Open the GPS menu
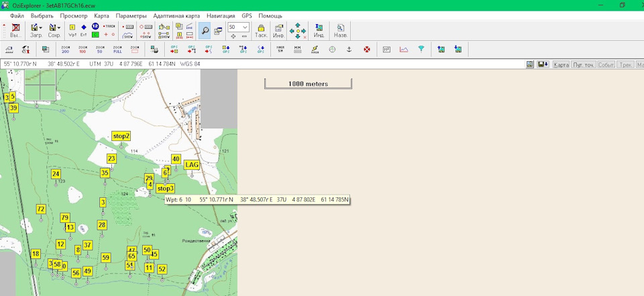Screen dimensions: 644x296 247,16
